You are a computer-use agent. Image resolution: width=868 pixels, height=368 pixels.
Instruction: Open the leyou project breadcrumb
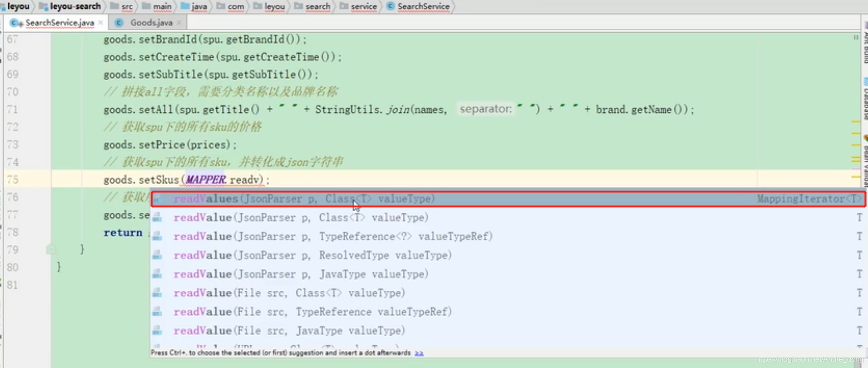click(18, 6)
